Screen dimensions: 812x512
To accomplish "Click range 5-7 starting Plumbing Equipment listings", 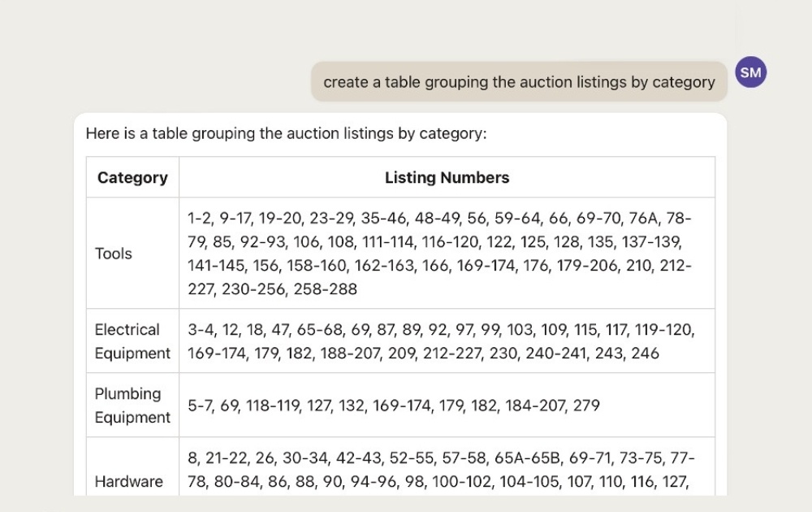I will tap(199, 406).
